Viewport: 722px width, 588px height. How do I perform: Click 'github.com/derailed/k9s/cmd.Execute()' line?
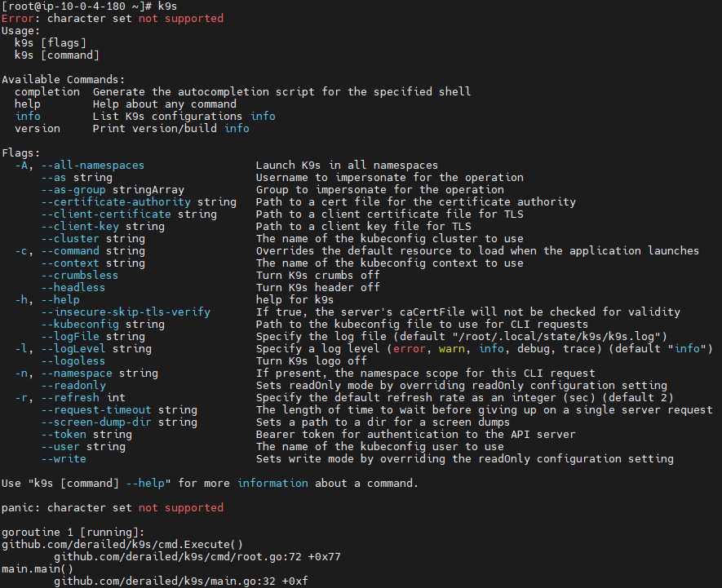[x=122, y=545]
